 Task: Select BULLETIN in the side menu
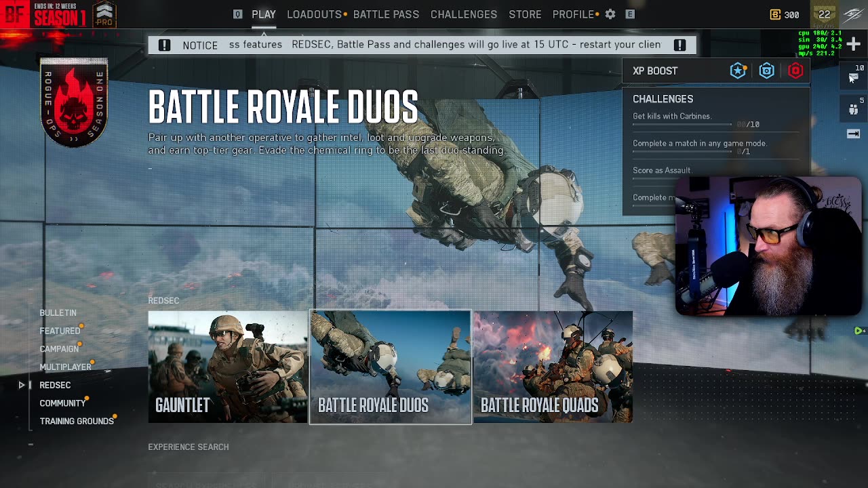click(58, 312)
